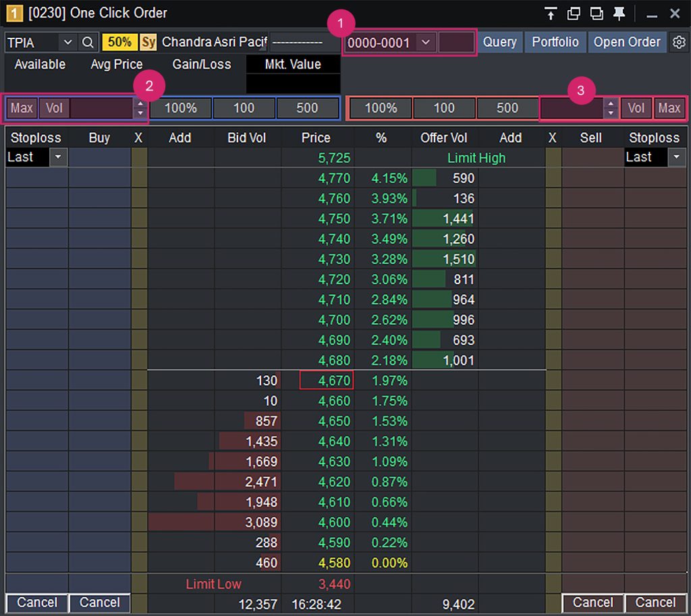Toggle the sell-side Vol button

(636, 108)
